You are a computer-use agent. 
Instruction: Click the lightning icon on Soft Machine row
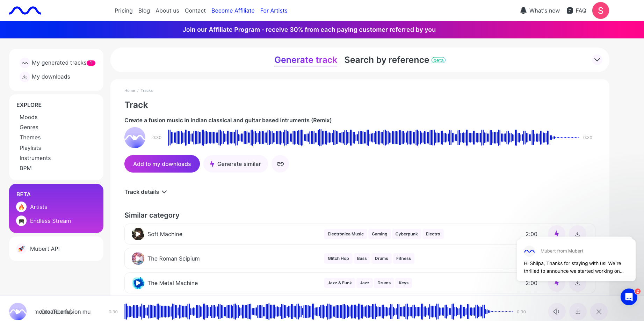(557, 234)
